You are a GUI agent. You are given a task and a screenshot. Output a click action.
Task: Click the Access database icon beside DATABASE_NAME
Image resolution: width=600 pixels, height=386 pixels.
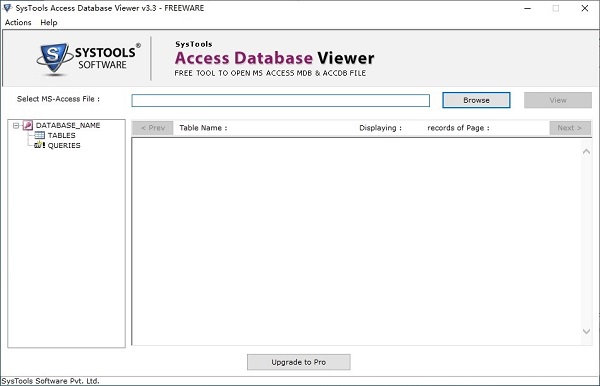[28, 125]
